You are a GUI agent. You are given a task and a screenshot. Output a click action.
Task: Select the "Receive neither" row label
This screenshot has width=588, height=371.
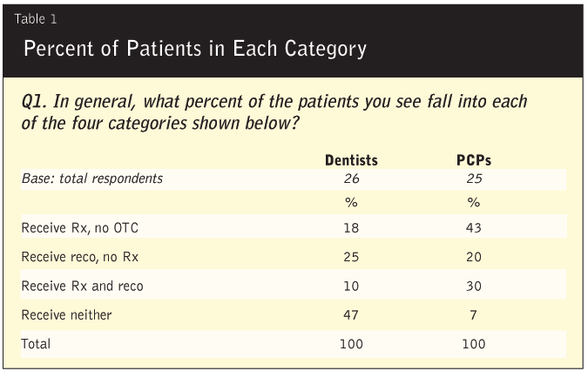tap(67, 314)
